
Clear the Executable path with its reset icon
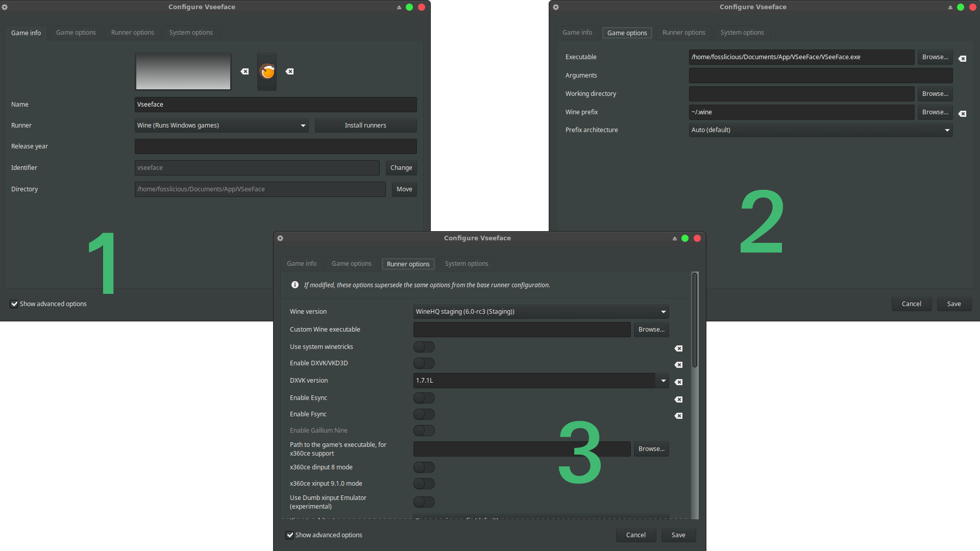click(x=962, y=59)
